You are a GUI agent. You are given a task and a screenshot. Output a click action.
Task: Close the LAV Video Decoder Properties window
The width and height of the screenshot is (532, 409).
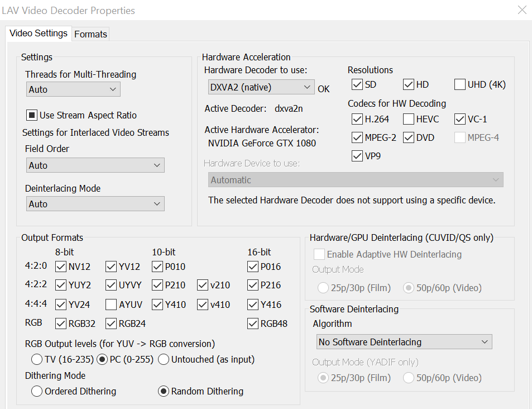pyautogui.click(x=522, y=10)
